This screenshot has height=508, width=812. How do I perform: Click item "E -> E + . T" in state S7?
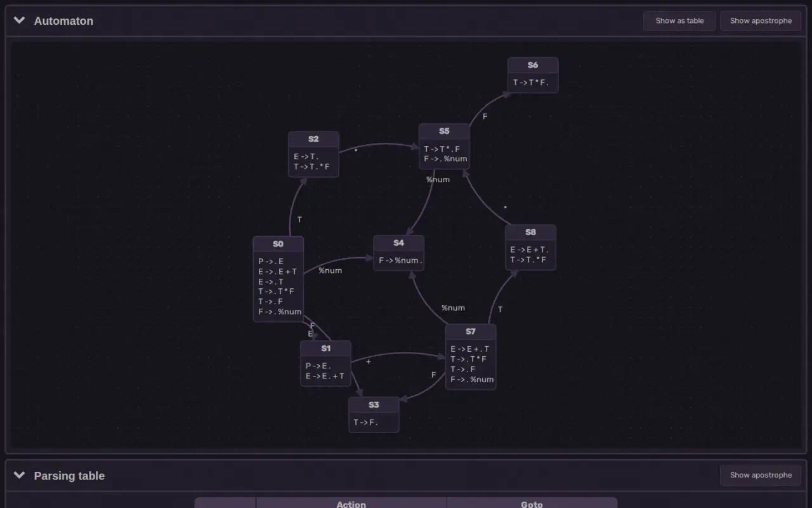point(470,349)
